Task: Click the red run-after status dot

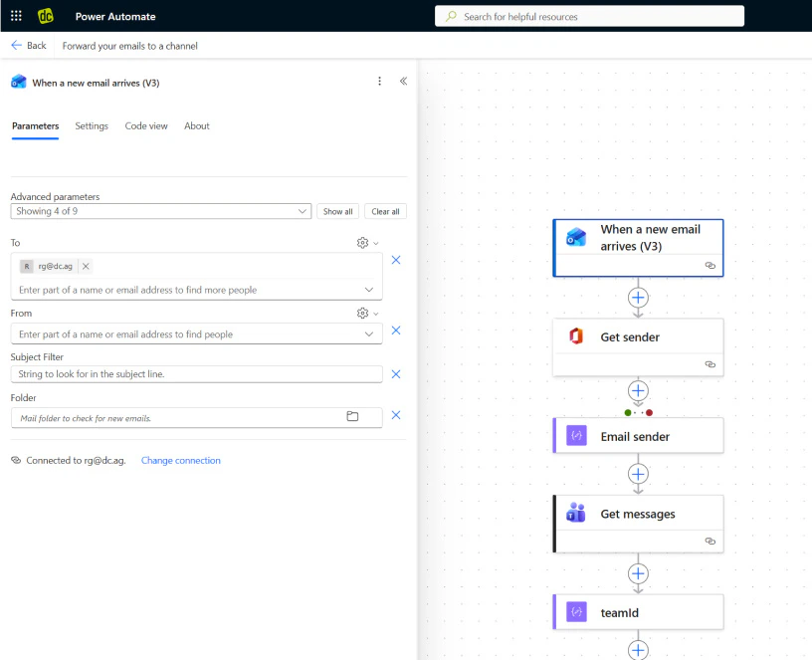Action: [x=649, y=413]
